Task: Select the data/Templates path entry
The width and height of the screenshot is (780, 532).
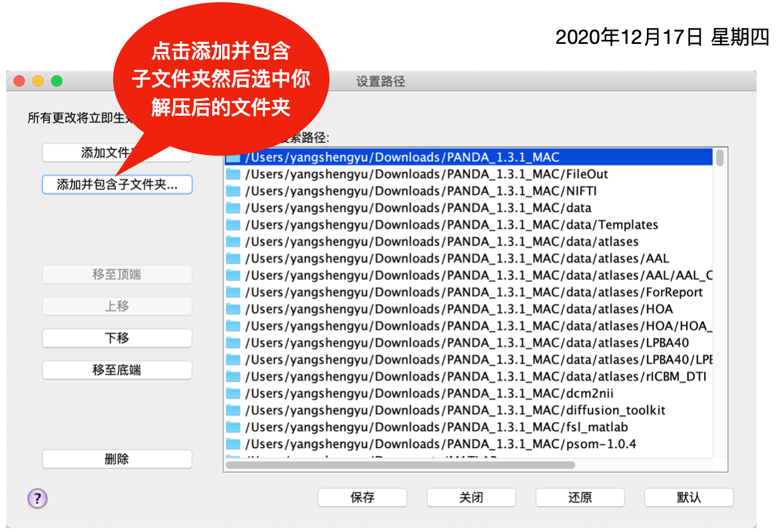Action: pos(399,225)
